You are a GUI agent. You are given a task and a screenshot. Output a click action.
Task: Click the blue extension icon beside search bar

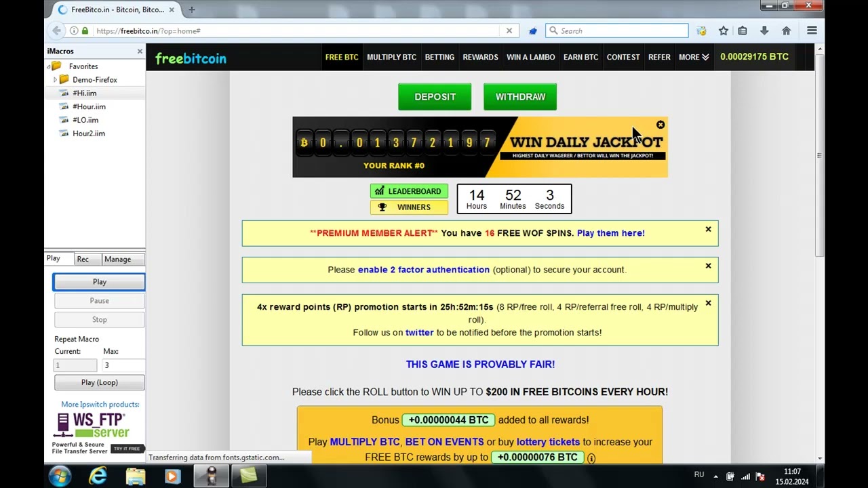tap(533, 30)
